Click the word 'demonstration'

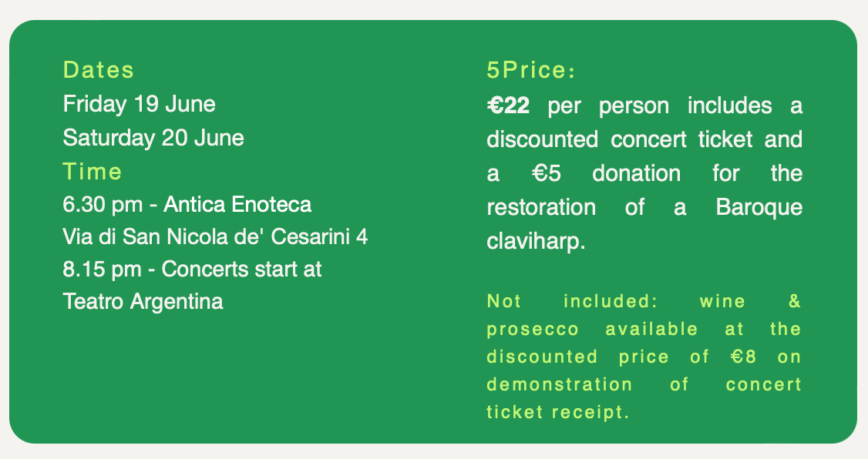pyautogui.click(x=559, y=384)
